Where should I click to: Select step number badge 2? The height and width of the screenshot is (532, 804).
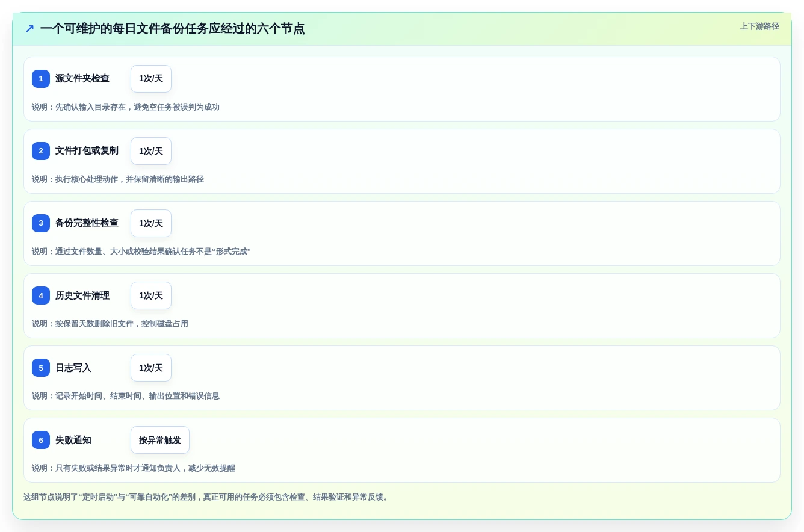coord(41,151)
